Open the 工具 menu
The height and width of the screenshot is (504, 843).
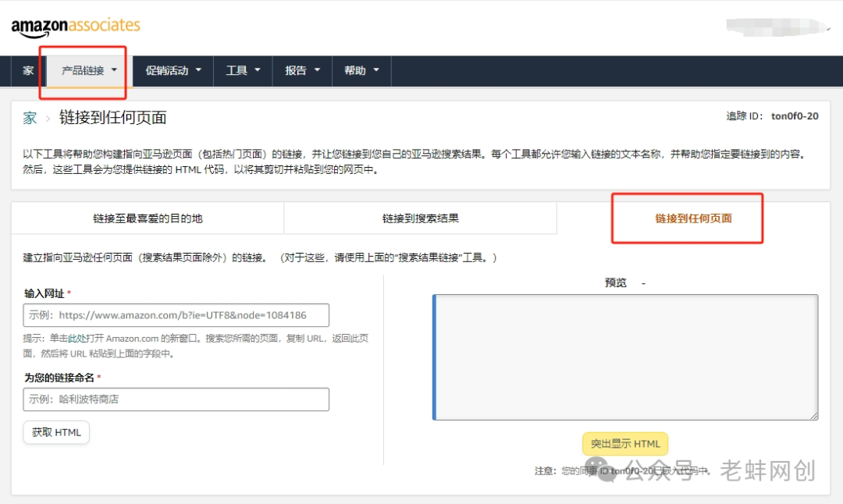click(x=243, y=70)
